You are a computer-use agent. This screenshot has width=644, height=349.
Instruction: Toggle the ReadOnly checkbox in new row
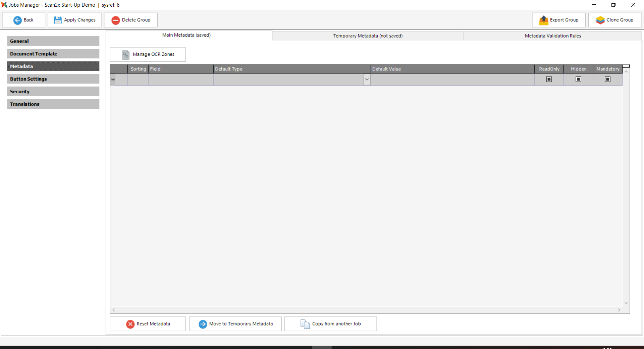point(549,79)
